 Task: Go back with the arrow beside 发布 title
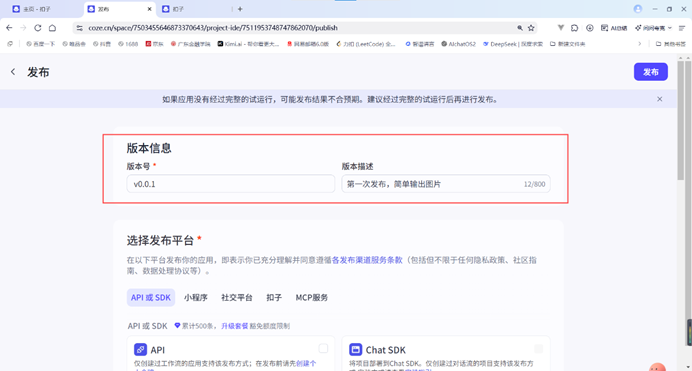click(x=13, y=72)
